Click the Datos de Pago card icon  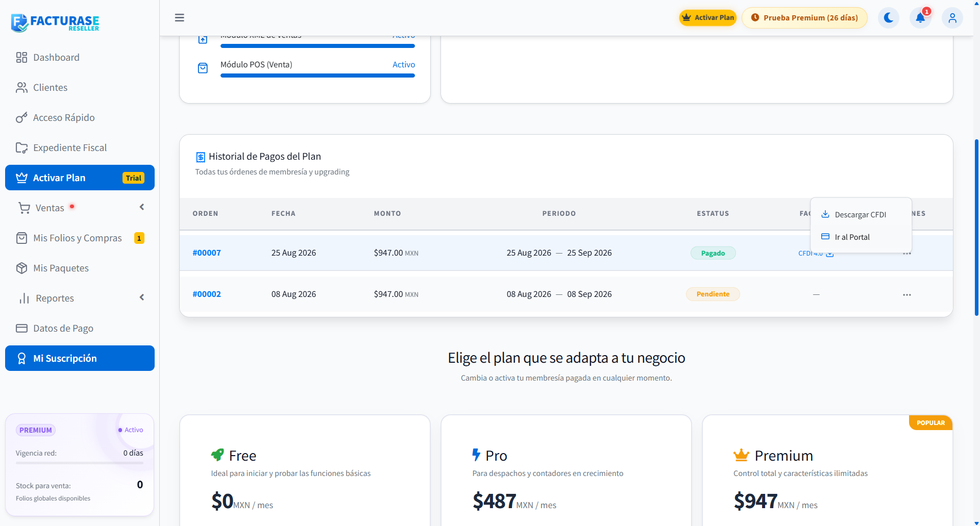click(21, 328)
